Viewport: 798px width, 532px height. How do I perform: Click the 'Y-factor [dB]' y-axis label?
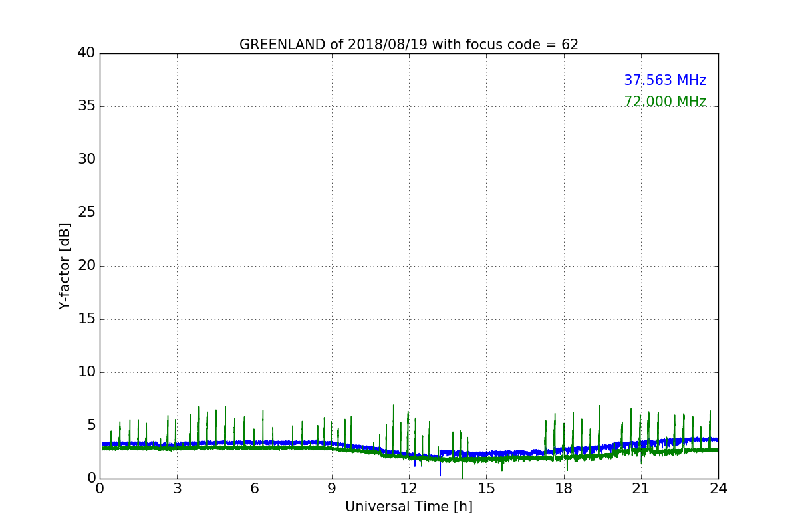(65, 266)
